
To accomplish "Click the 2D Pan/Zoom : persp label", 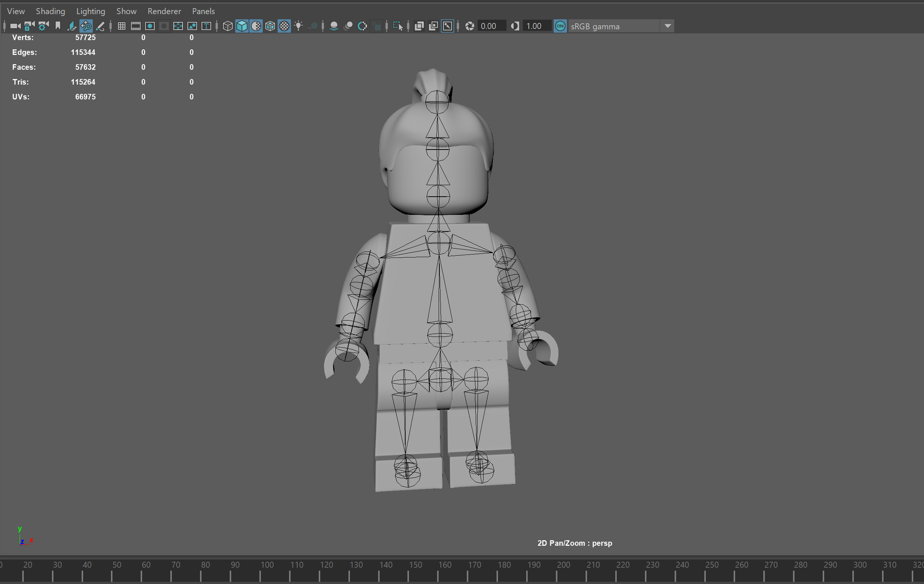I will [x=574, y=543].
